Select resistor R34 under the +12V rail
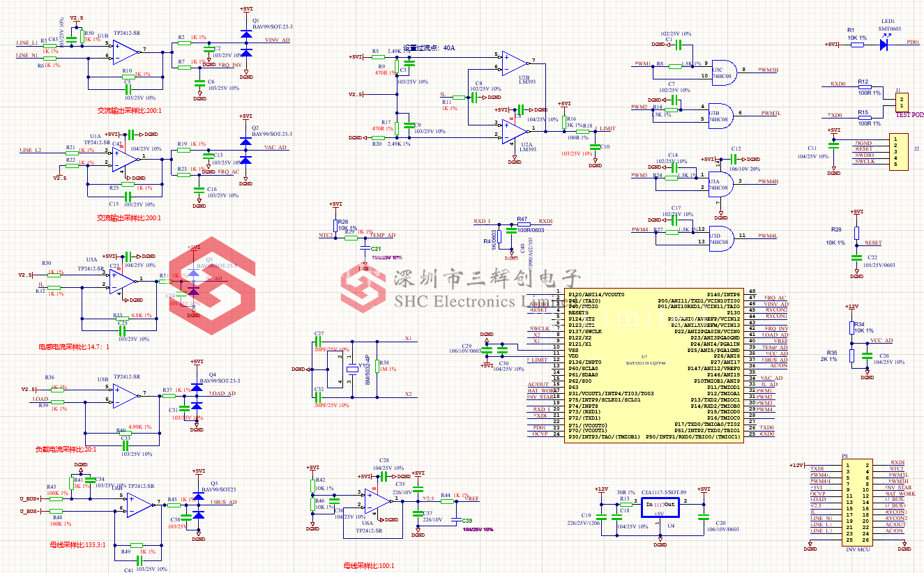Screen dimensions: 924x573 pyautogui.click(x=851, y=328)
